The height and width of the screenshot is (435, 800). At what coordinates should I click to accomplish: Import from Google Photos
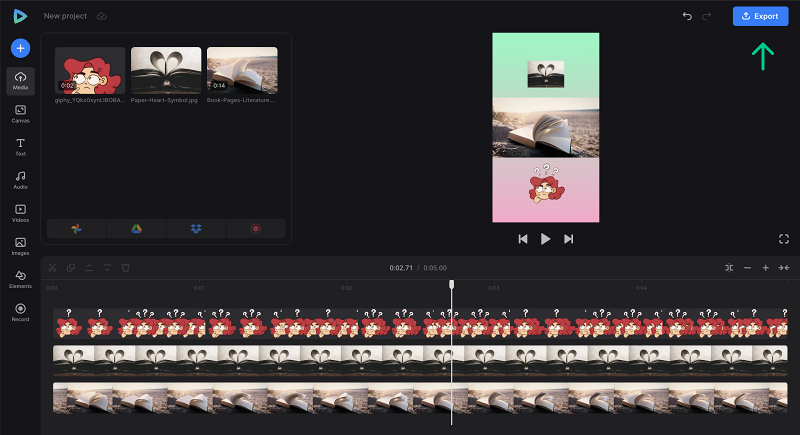pyautogui.click(x=77, y=229)
